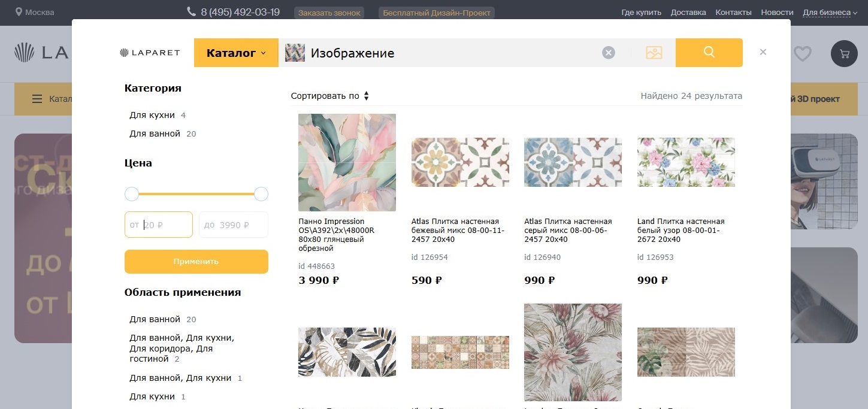Click the Laparet logo in the search panel
The height and width of the screenshot is (409, 868).
click(150, 53)
